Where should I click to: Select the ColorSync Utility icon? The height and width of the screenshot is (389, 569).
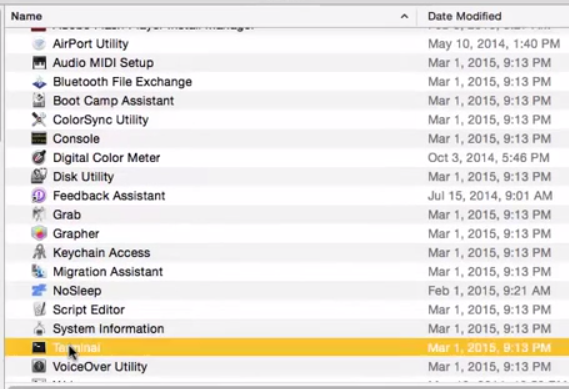tap(39, 120)
